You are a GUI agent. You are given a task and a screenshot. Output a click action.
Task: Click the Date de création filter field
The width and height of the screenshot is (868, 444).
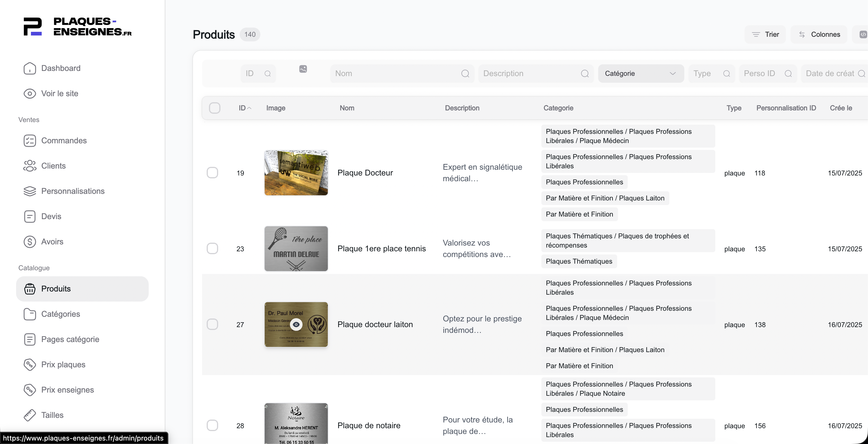point(835,74)
